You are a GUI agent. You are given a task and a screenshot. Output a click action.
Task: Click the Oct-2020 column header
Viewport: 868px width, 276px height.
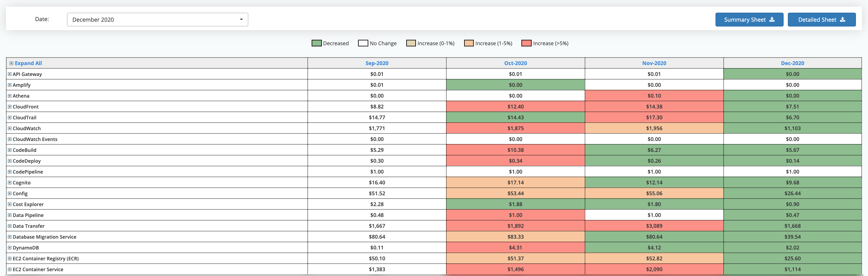(x=515, y=63)
